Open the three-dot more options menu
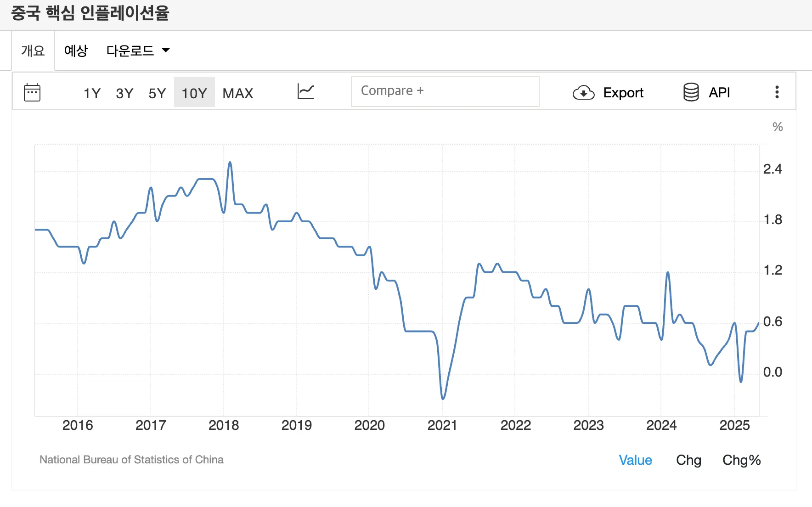The width and height of the screenshot is (812, 507). tap(777, 92)
